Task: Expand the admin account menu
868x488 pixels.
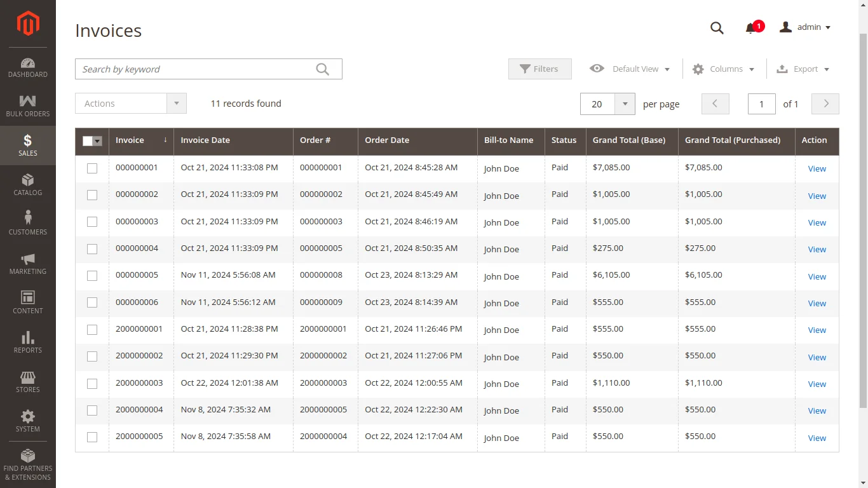Action: (x=804, y=27)
